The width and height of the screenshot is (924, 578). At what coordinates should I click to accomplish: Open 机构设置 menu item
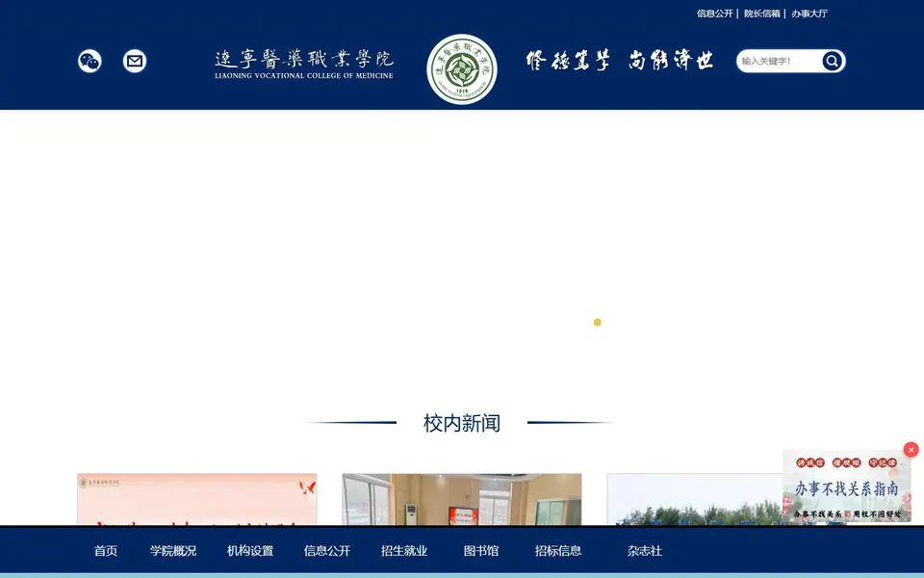pos(250,551)
